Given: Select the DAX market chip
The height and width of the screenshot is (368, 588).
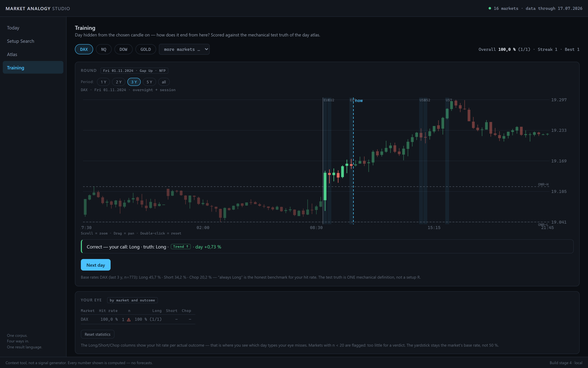Looking at the screenshot, I should point(84,49).
